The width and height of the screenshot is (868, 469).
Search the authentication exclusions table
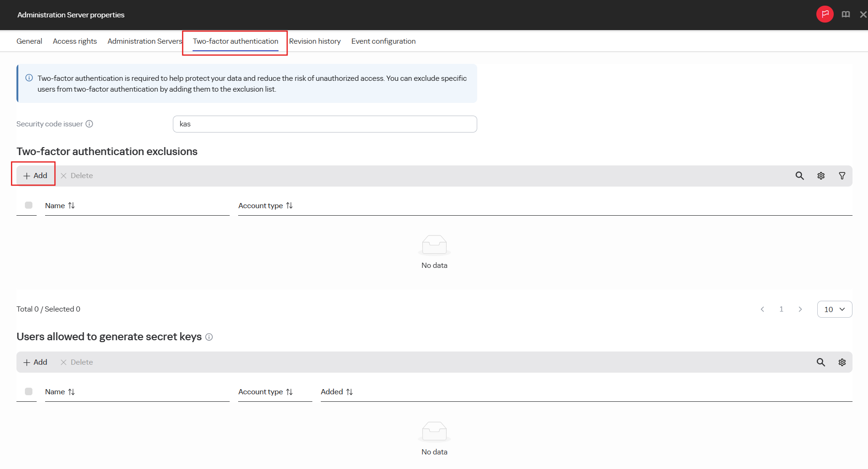(799, 176)
